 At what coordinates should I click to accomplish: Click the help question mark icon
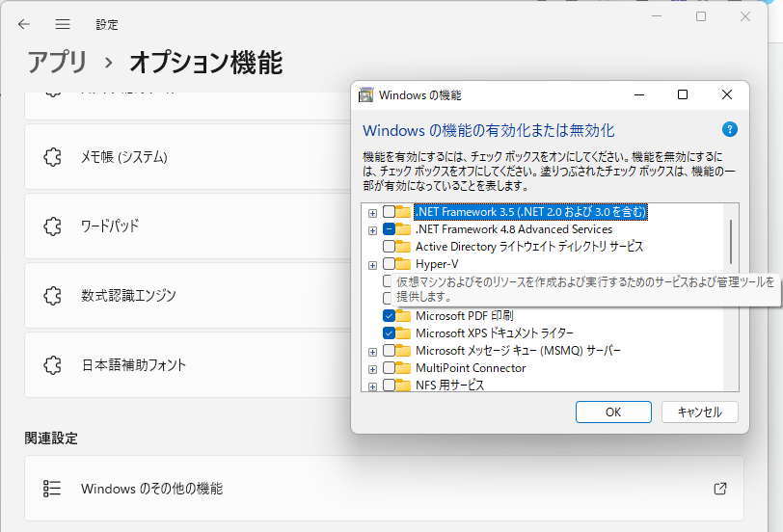click(x=730, y=130)
